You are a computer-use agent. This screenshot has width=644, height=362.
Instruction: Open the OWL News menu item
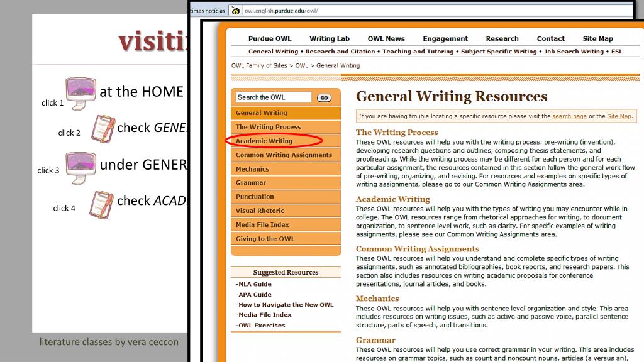pos(386,38)
